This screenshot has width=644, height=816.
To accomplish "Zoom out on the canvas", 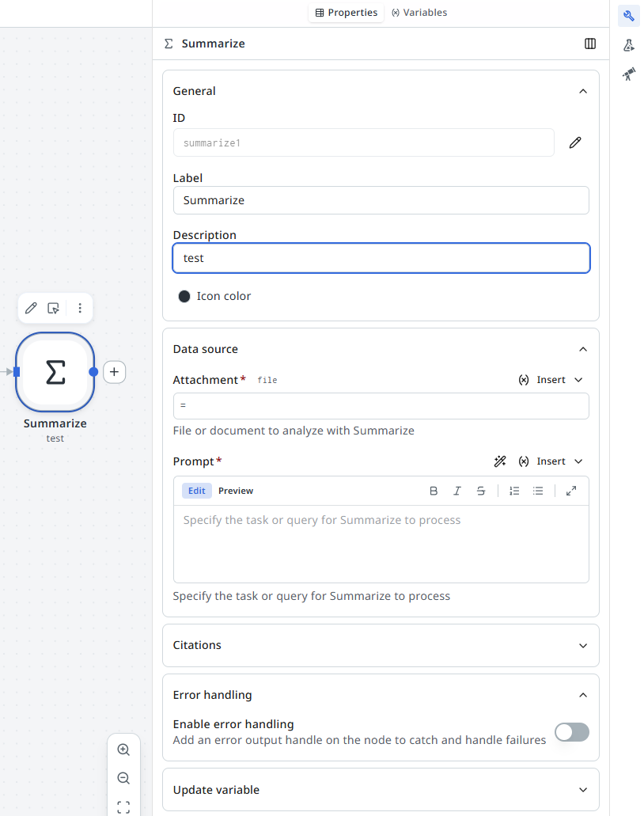I will [x=123, y=778].
